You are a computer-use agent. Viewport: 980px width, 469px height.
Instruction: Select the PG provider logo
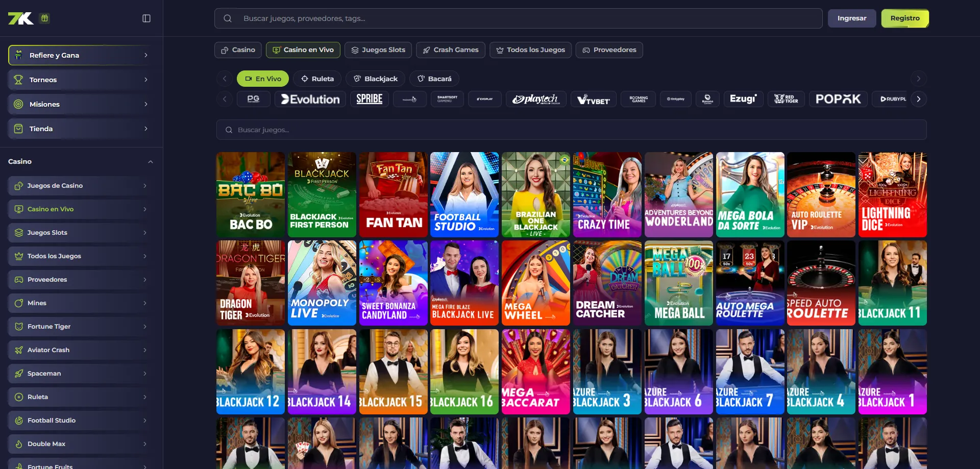253,99
